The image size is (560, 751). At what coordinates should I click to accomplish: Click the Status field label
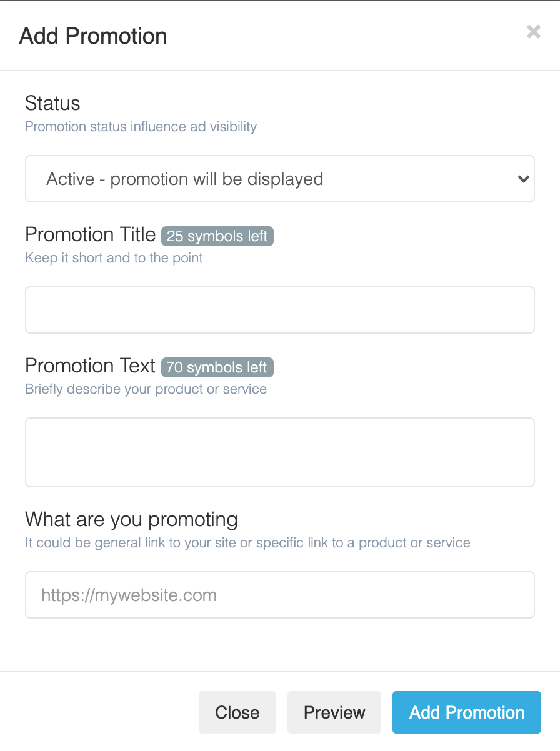point(52,103)
